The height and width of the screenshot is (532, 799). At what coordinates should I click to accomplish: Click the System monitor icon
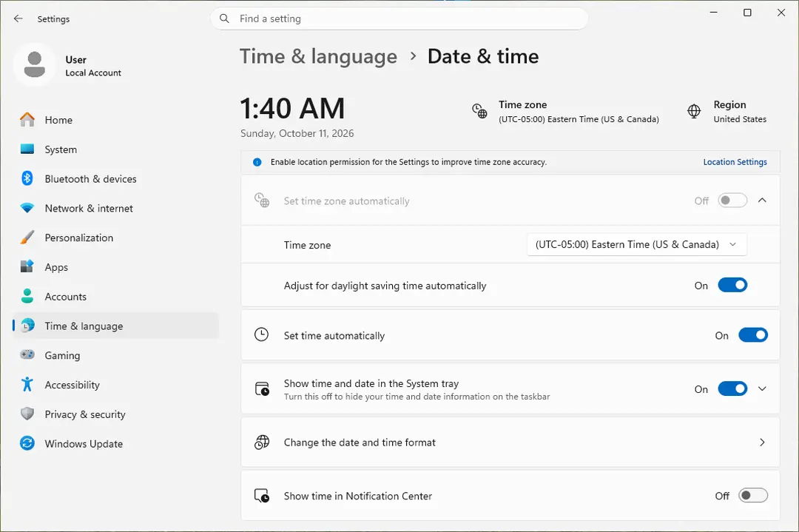tap(27, 149)
